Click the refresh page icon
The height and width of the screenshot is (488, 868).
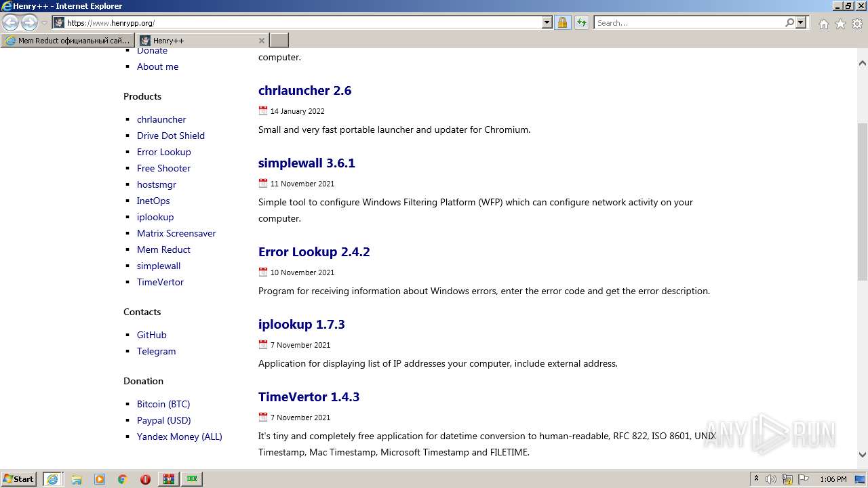click(x=581, y=23)
